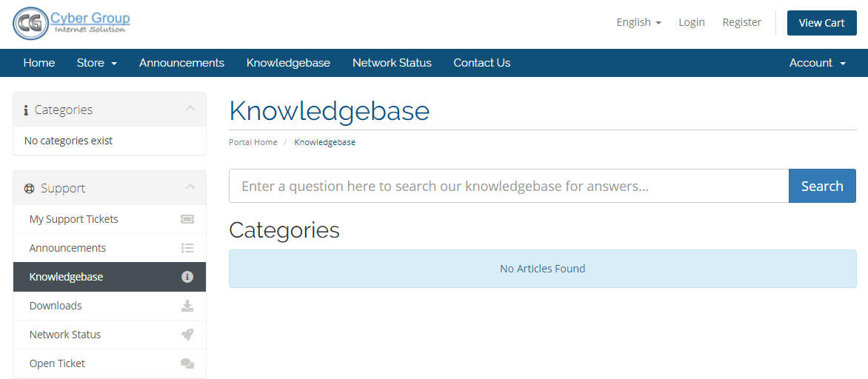868x379 pixels.
Task: Click the info icon on Knowledgebase sidebar item
Action: pyautogui.click(x=187, y=277)
